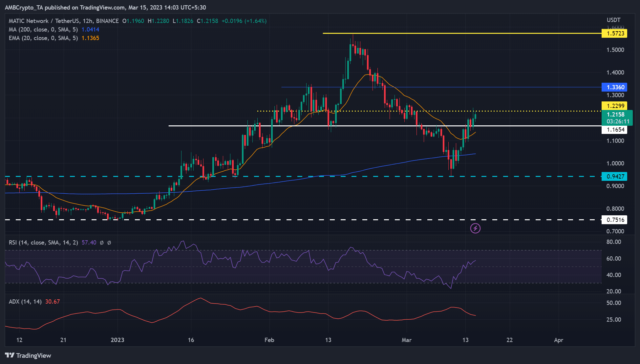This screenshot has width=640, height=364.
Task: Click the cyan 0.9427 price label
Action: click(615, 177)
